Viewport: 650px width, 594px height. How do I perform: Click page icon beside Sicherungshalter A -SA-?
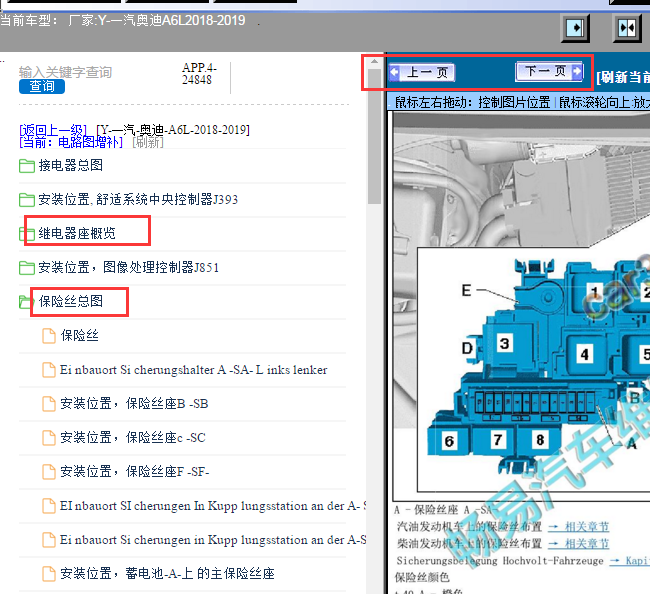49,370
